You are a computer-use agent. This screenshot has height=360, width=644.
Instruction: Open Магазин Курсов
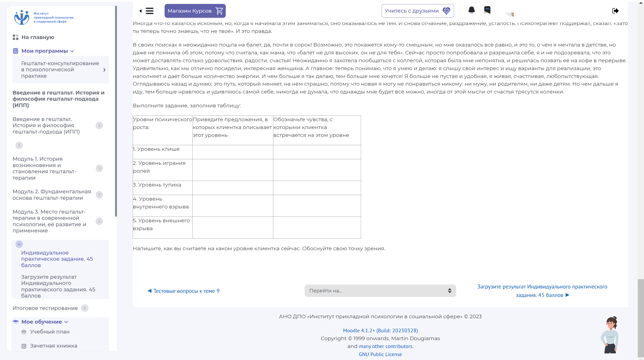coord(195,11)
